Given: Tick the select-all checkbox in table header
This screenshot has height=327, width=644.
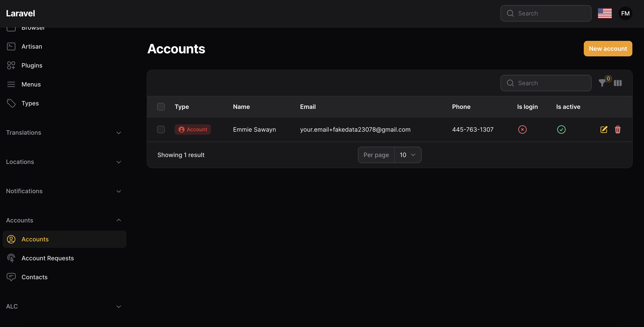Looking at the screenshot, I should (x=161, y=107).
